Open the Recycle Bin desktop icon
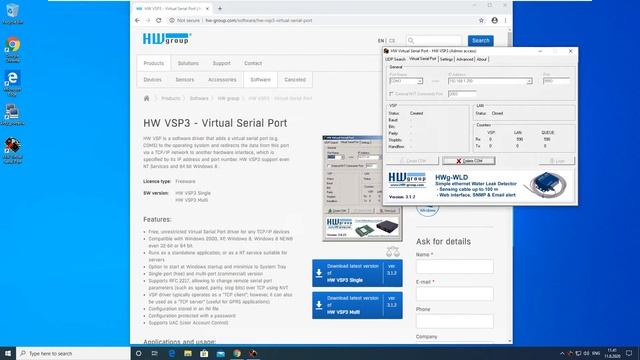 coord(13,13)
